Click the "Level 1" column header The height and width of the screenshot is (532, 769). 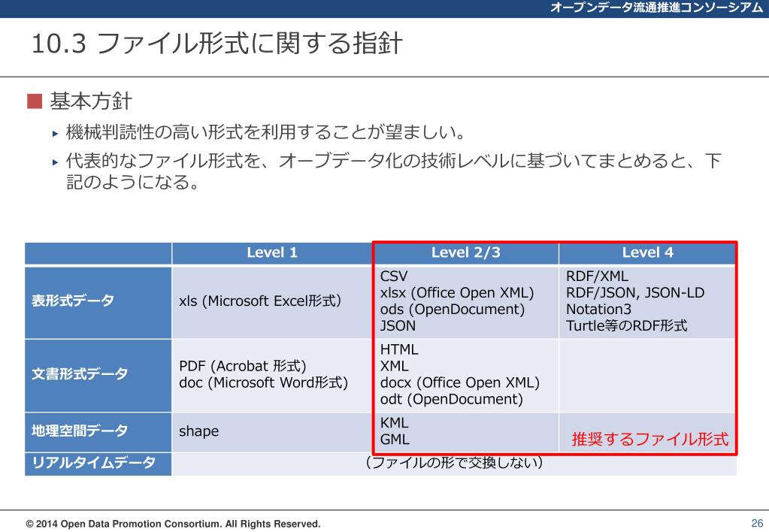point(271,252)
